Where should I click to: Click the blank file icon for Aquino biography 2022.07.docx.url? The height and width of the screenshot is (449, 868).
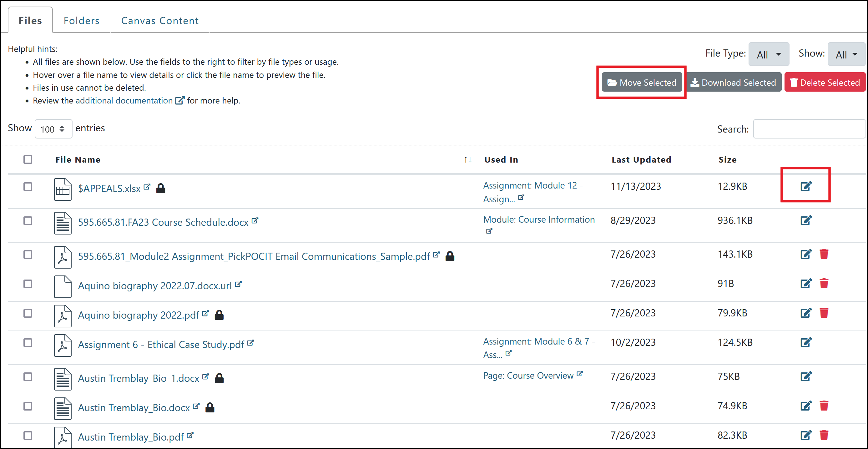click(x=63, y=287)
